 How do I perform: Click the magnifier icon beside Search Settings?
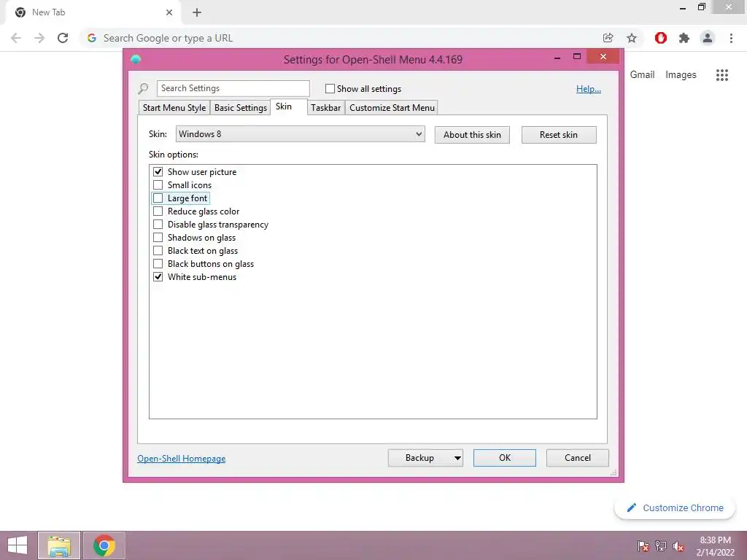pyautogui.click(x=143, y=88)
